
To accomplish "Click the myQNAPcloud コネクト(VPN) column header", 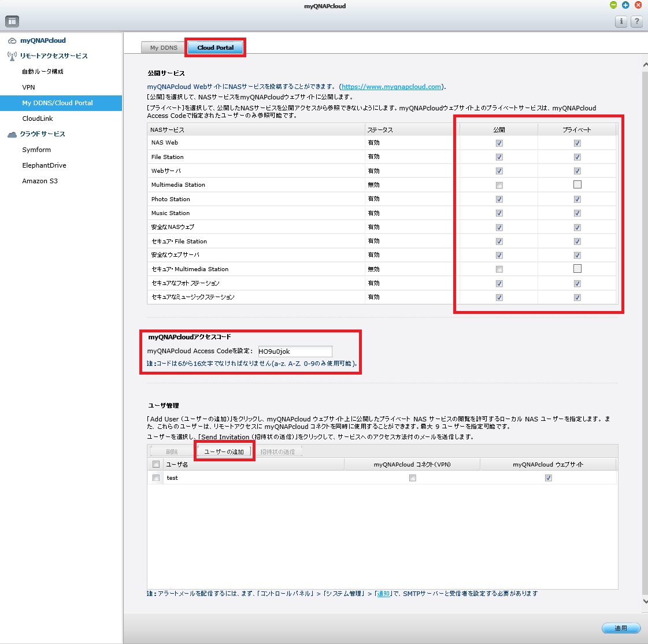I will pyautogui.click(x=412, y=465).
